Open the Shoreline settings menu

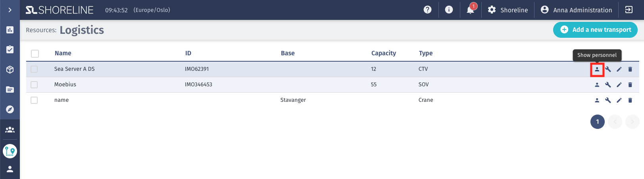click(508, 10)
